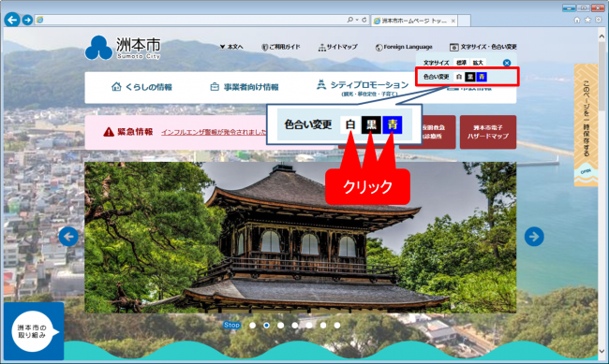The height and width of the screenshot is (364, 609).
Task: Select the fifth slideshow dot
Action: coord(309,326)
